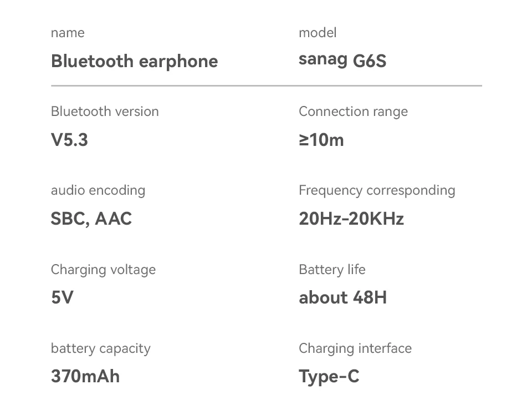Select the 'about 48H' battery life value
Image resolution: width=532 pixels, height=420 pixels.
[342, 297]
